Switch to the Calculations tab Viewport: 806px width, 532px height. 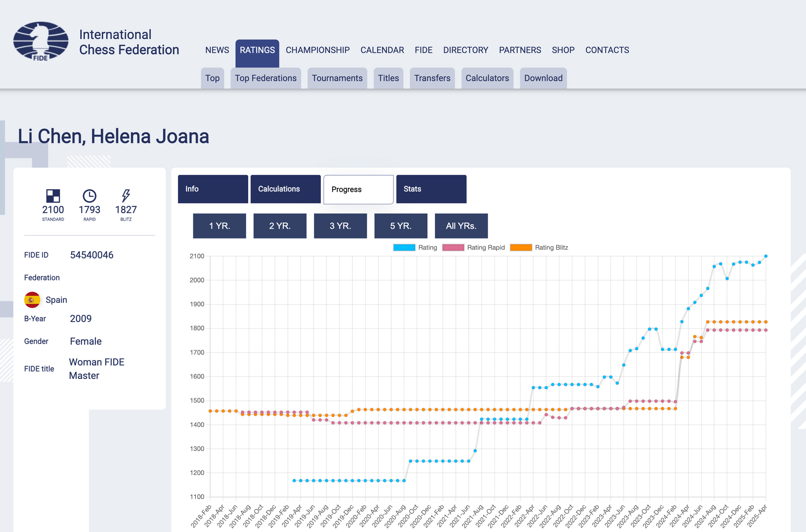point(285,189)
